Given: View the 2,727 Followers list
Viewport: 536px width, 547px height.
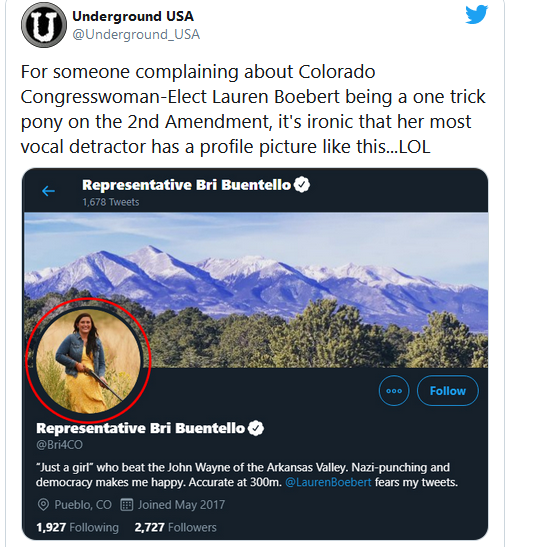Looking at the screenshot, I should pyautogui.click(x=176, y=527).
